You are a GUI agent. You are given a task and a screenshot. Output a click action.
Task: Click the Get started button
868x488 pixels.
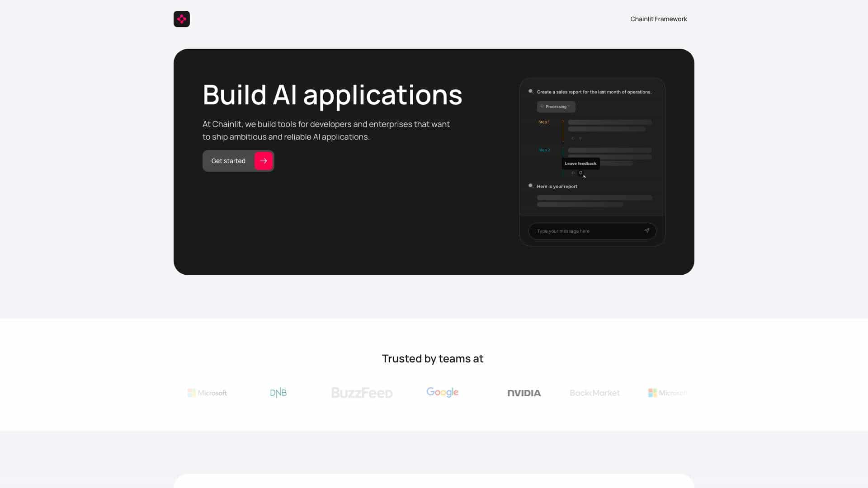[238, 161]
